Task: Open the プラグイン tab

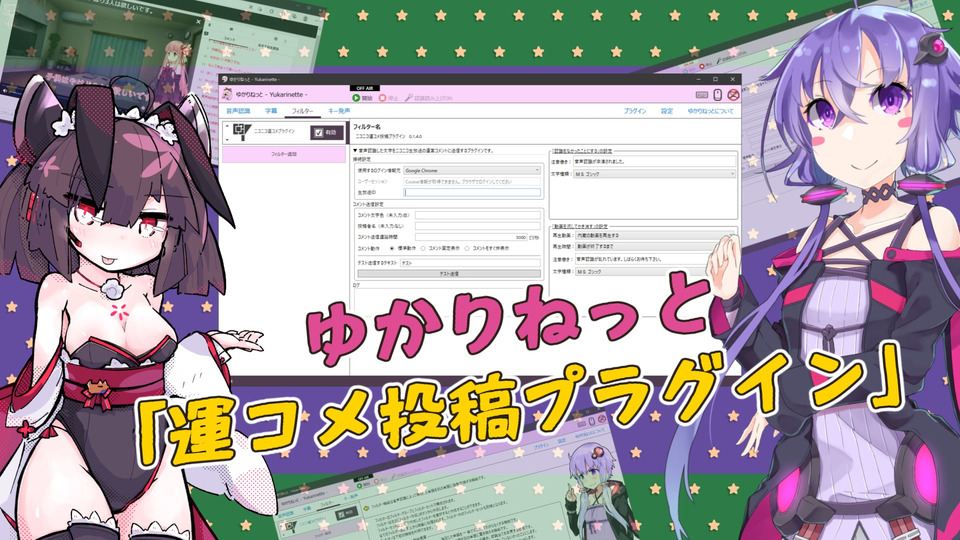Action: [635, 111]
